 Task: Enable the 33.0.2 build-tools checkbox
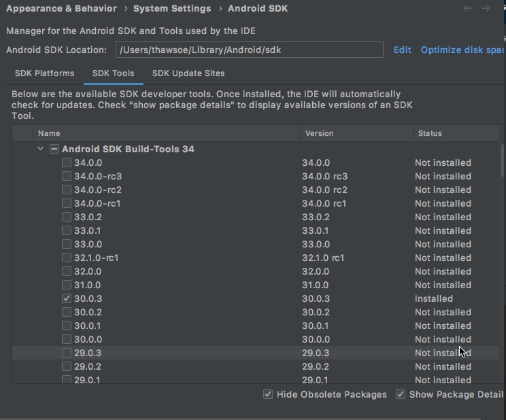tap(67, 217)
